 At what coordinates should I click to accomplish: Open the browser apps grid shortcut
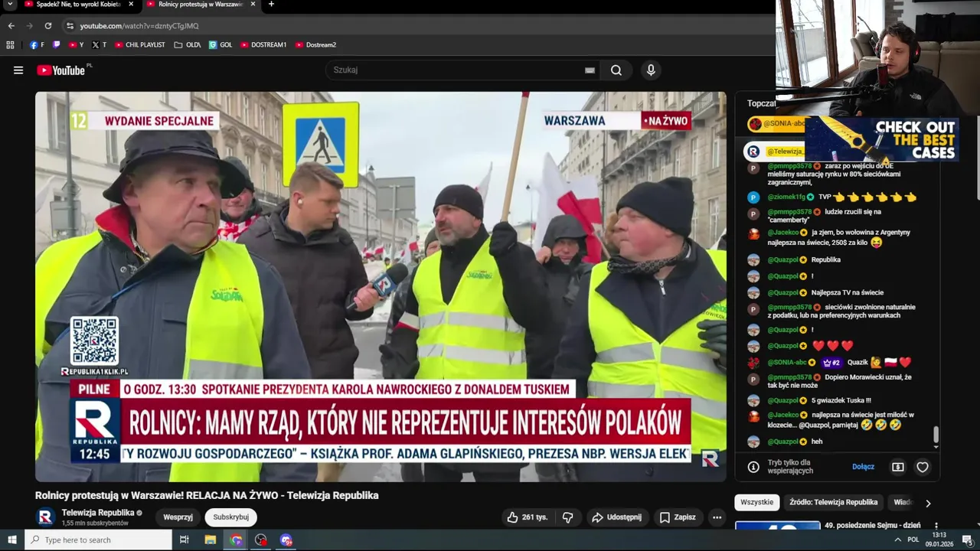point(10,45)
